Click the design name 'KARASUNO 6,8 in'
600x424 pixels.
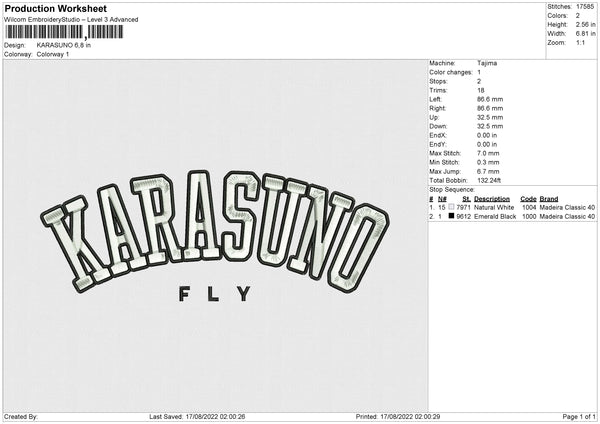(64, 45)
